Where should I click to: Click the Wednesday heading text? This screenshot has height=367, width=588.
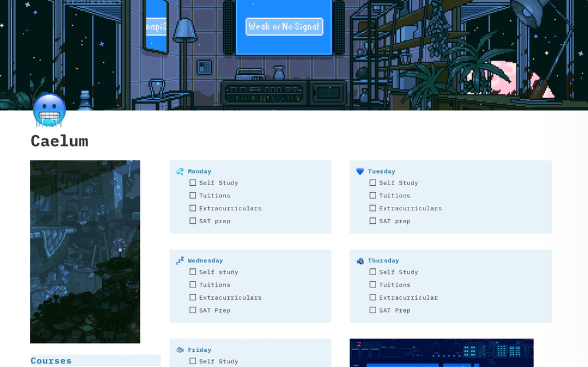[205, 261]
